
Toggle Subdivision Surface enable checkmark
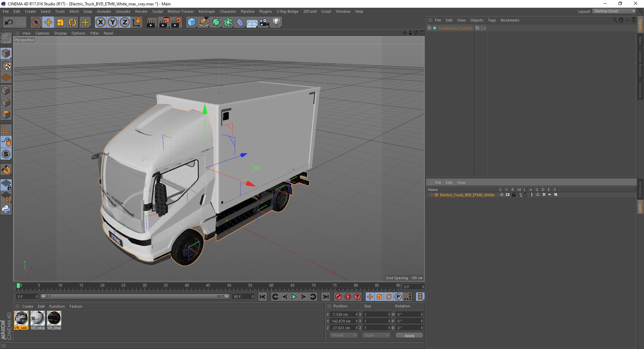[x=485, y=28]
